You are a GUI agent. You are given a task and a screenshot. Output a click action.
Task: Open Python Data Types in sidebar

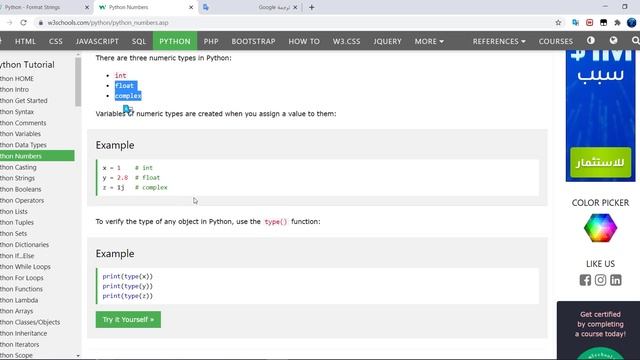click(x=37, y=145)
